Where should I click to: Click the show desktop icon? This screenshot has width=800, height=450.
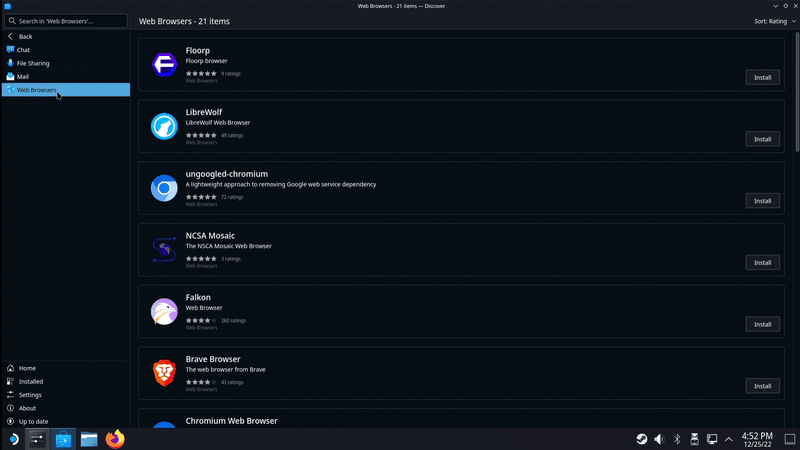click(x=790, y=439)
